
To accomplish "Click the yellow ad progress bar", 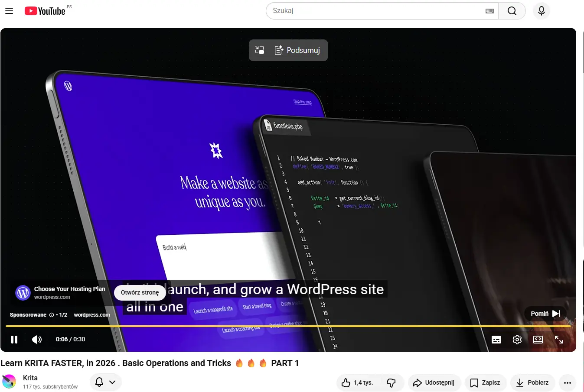I will (288, 326).
